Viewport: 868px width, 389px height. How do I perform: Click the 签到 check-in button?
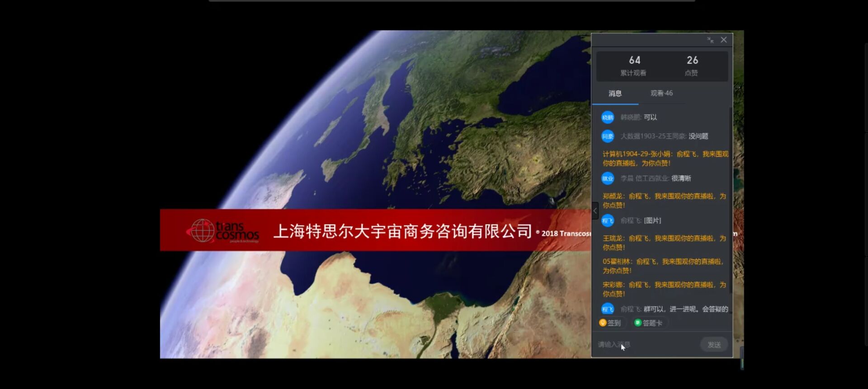click(x=610, y=323)
